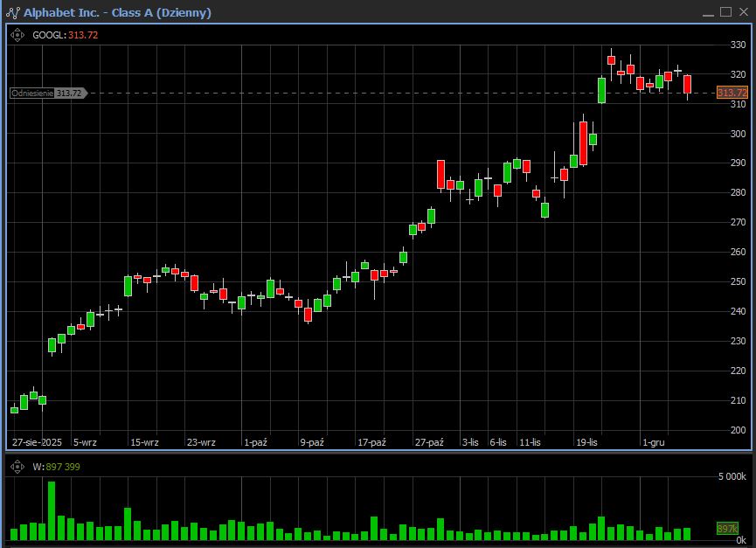Image resolution: width=756 pixels, height=548 pixels.
Task: Select the 1-paź date label
Action: coord(255,442)
